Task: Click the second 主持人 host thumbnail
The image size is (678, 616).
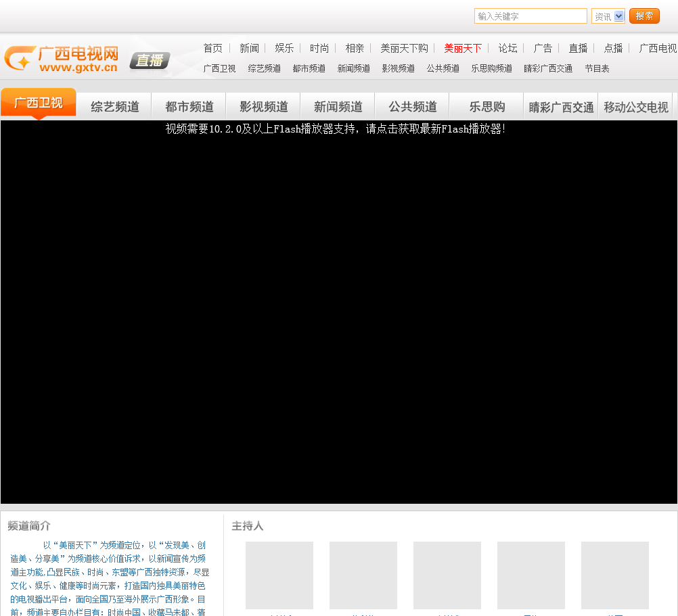Action: pos(363,575)
